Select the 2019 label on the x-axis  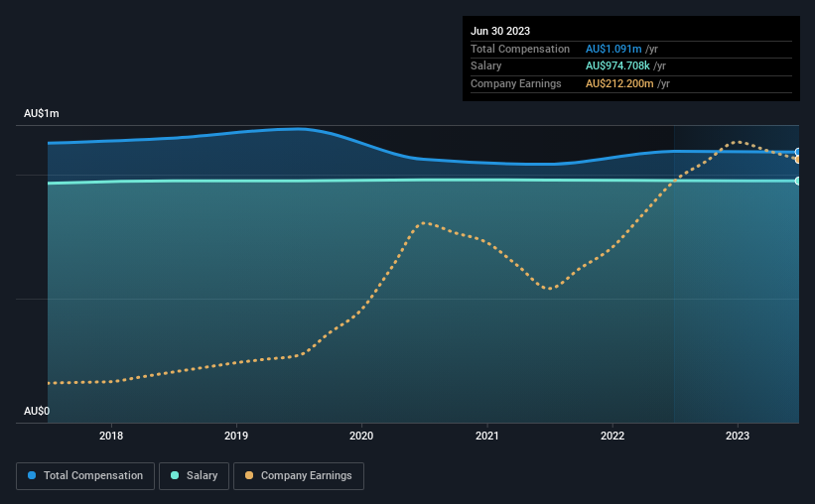tap(236, 436)
